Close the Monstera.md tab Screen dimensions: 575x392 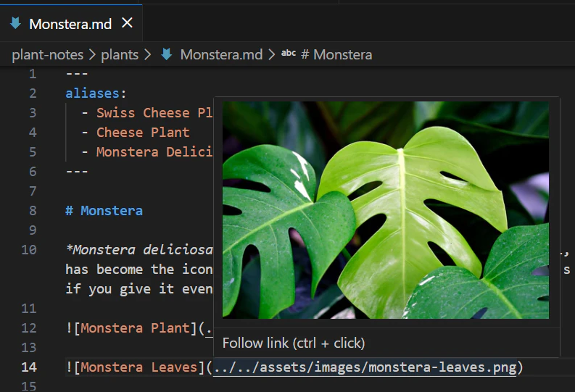point(127,22)
